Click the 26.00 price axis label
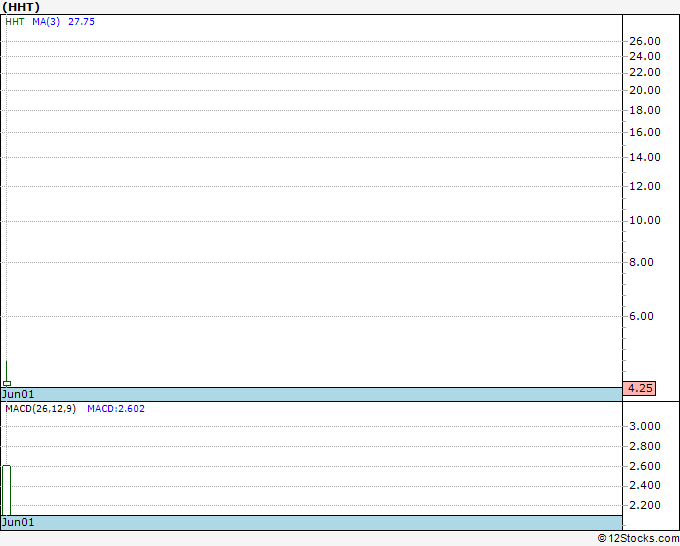This screenshot has width=680, height=546. point(645,41)
